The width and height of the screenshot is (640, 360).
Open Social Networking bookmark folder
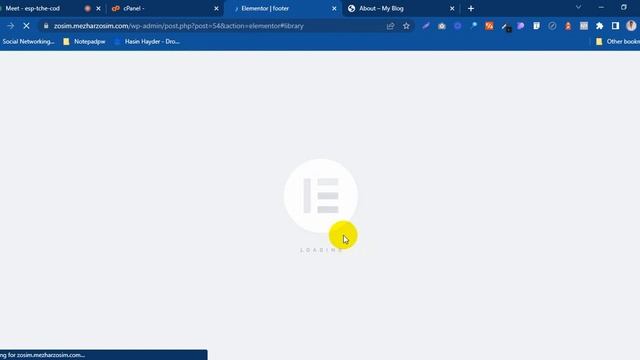pos(28,41)
